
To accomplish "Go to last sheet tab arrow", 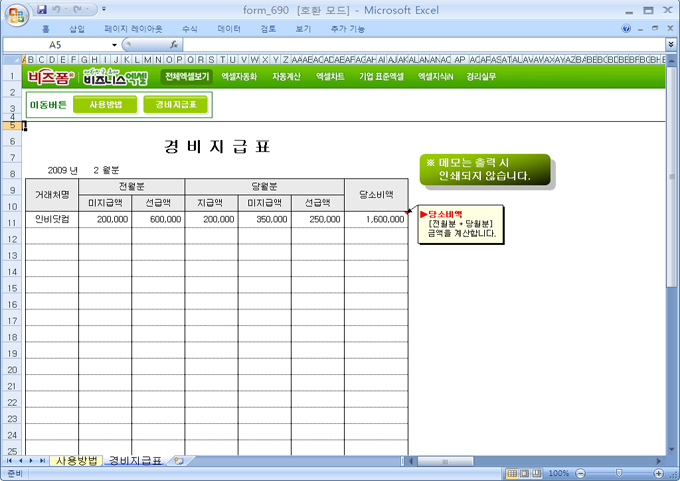I will tap(42, 461).
